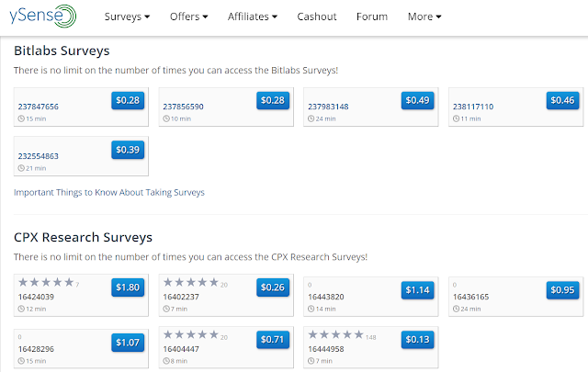The height and width of the screenshot is (372, 588).
Task: Click CPX survey ID 16404447
Action: pos(181,349)
